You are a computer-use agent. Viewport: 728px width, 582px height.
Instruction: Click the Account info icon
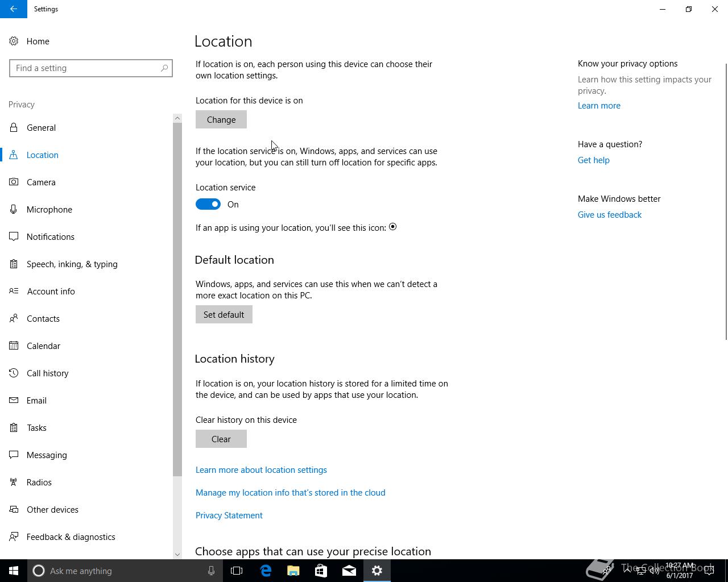click(14, 292)
